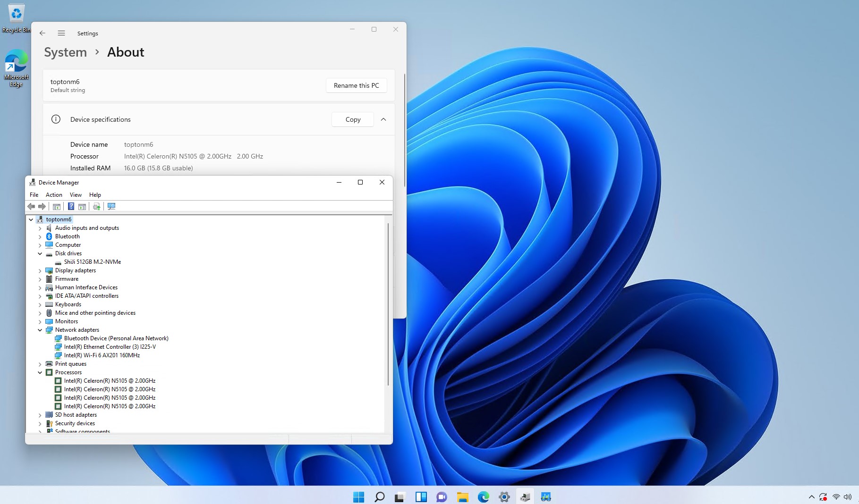Select IDE ATA/ATAPI controllers
859x504 pixels.
tap(87, 296)
